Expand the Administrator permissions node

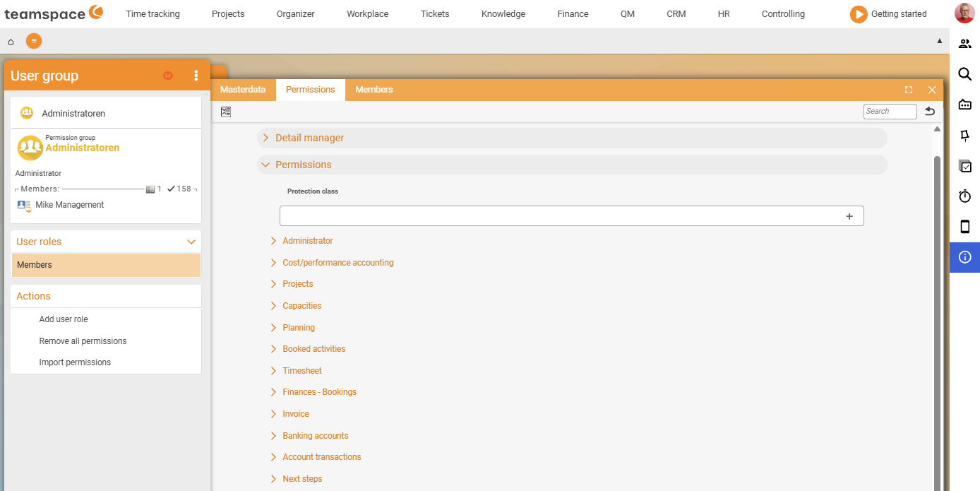[273, 241]
